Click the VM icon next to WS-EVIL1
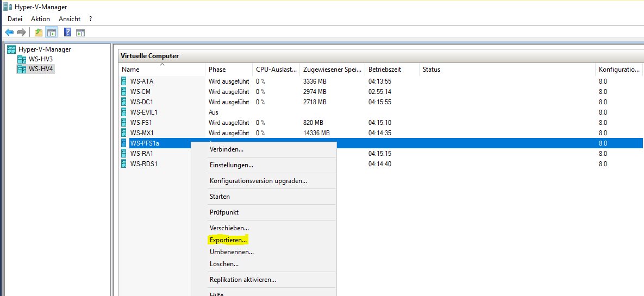The image size is (644, 296). 124,112
